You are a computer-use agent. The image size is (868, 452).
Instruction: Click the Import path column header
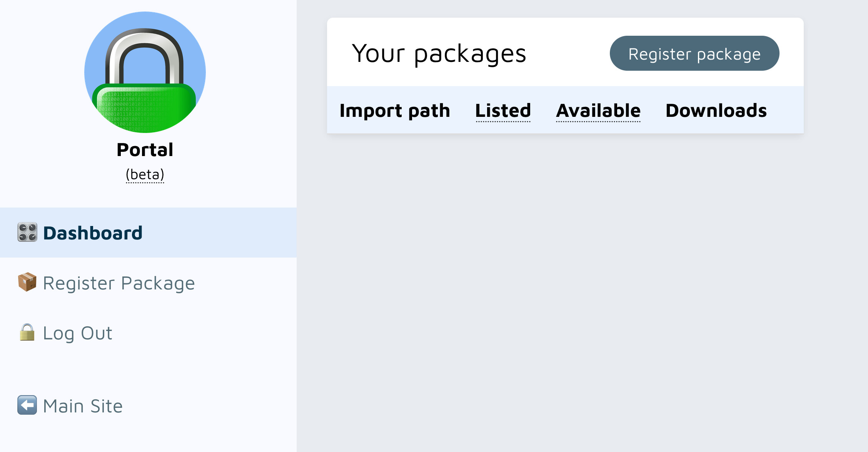tap(395, 111)
